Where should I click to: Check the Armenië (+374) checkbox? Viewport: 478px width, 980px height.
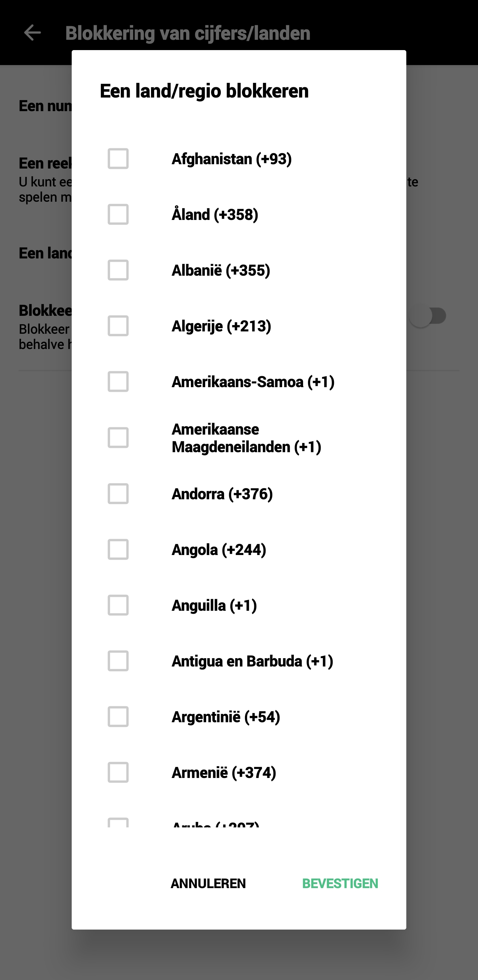[x=118, y=772]
